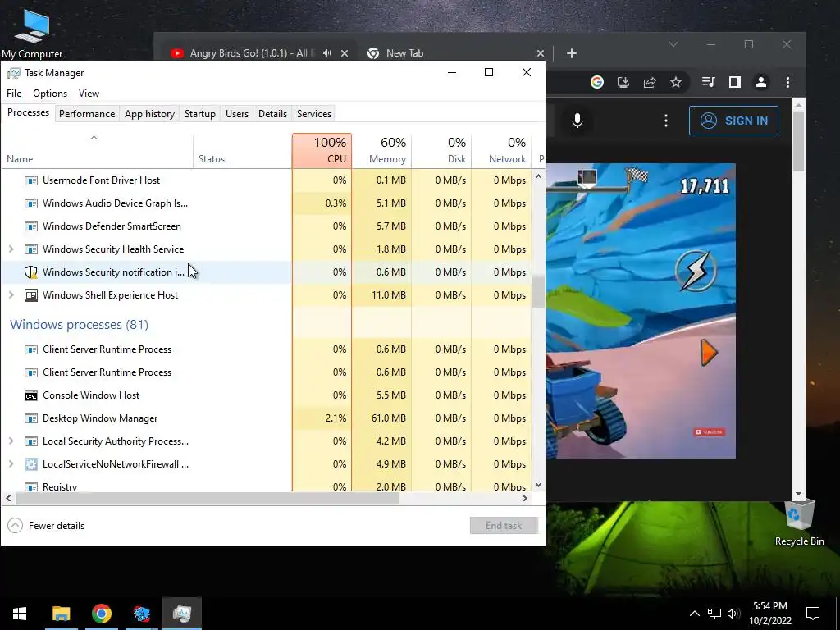This screenshot has width=840, height=630.
Task: Sort processes by the CPU column
Action: coord(322,151)
